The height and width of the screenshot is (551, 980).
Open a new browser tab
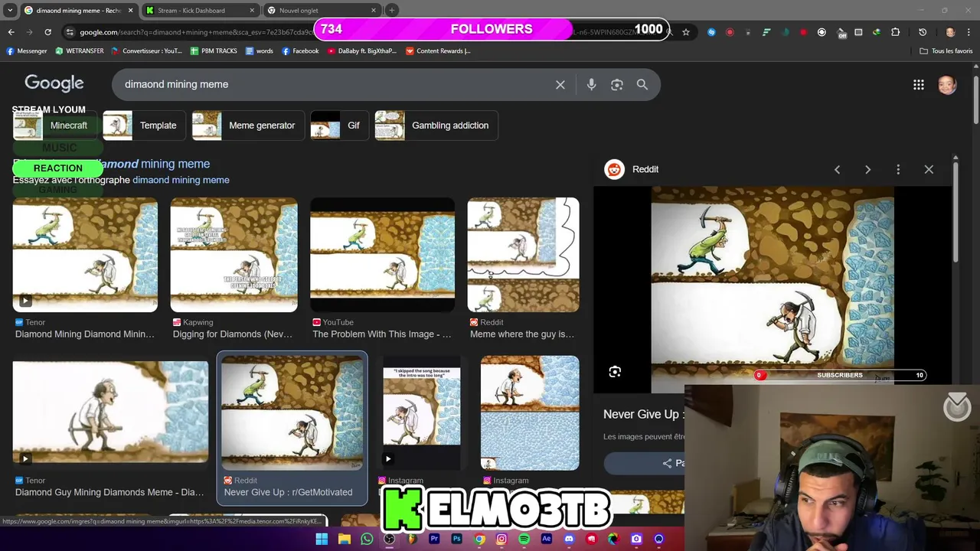pyautogui.click(x=391, y=10)
